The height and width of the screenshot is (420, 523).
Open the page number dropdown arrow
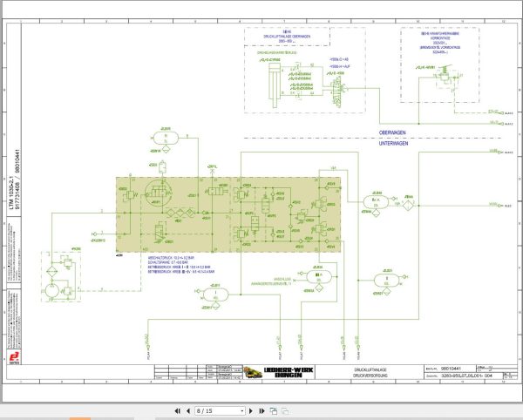(x=242, y=411)
